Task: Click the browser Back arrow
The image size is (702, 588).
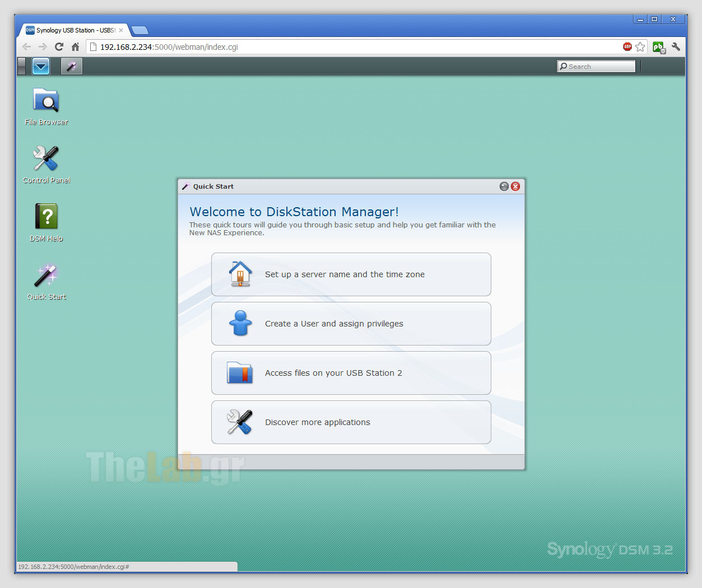Action: (26, 47)
